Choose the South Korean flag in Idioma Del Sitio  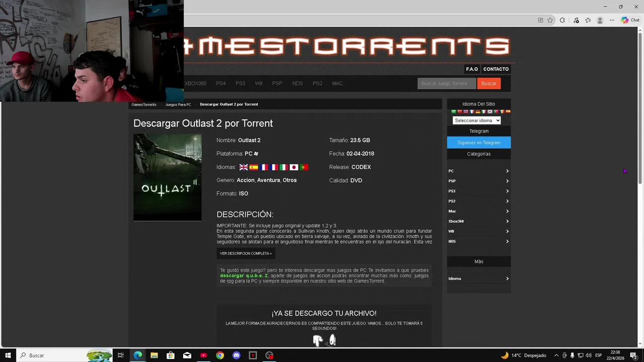pyautogui.click(x=490, y=112)
